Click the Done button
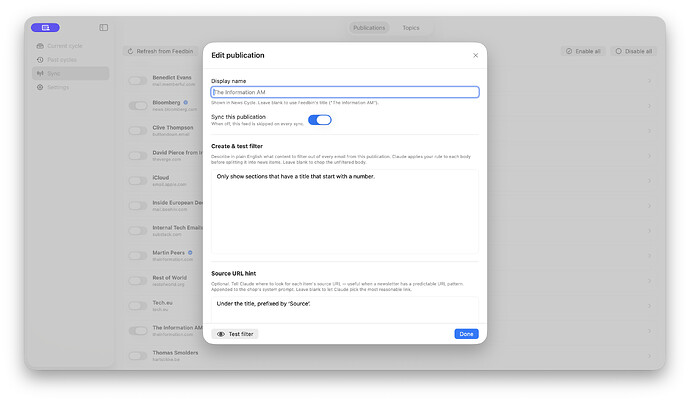Image resolution: width=690 pixels, height=401 pixels. pos(466,334)
